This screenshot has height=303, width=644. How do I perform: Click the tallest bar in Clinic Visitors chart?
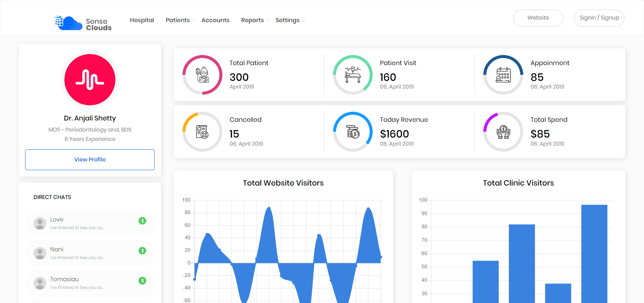tap(594, 254)
